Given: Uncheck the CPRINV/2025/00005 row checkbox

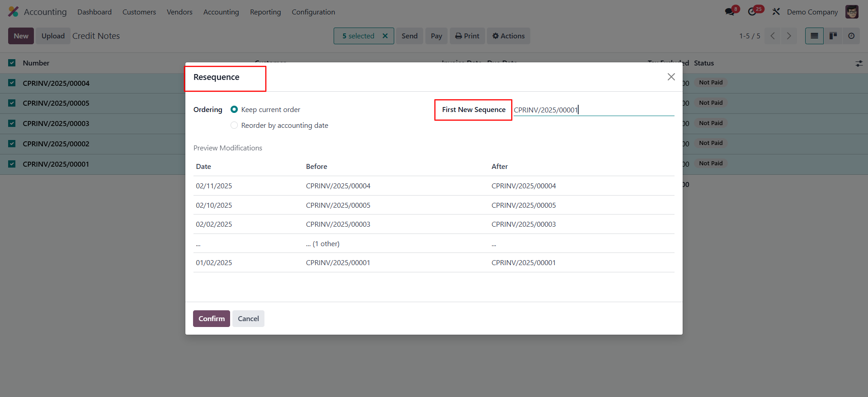Looking at the screenshot, I should tap(12, 103).
